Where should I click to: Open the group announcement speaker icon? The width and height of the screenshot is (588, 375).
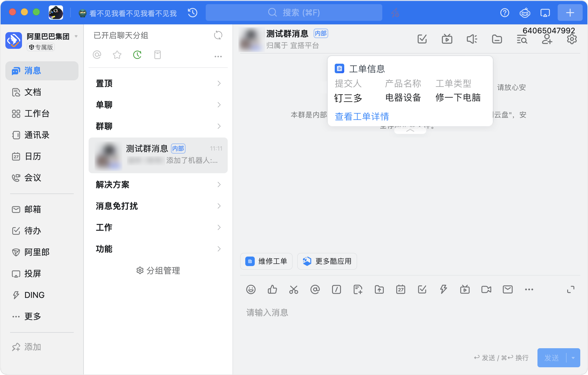pyautogui.click(x=472, y=39)
